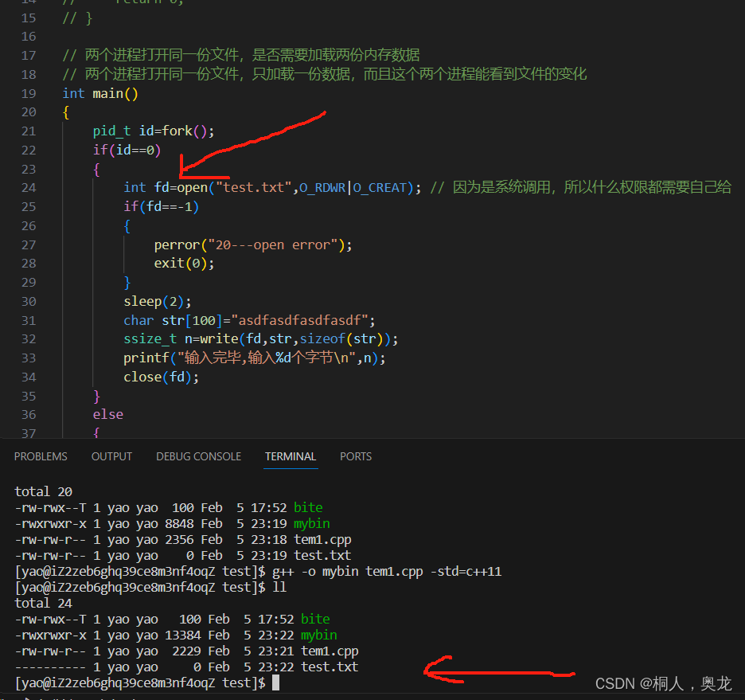Viewport: 745px width, 700px height.
Task: Click the green comment after the open call
Action: (x=580, y=188)
